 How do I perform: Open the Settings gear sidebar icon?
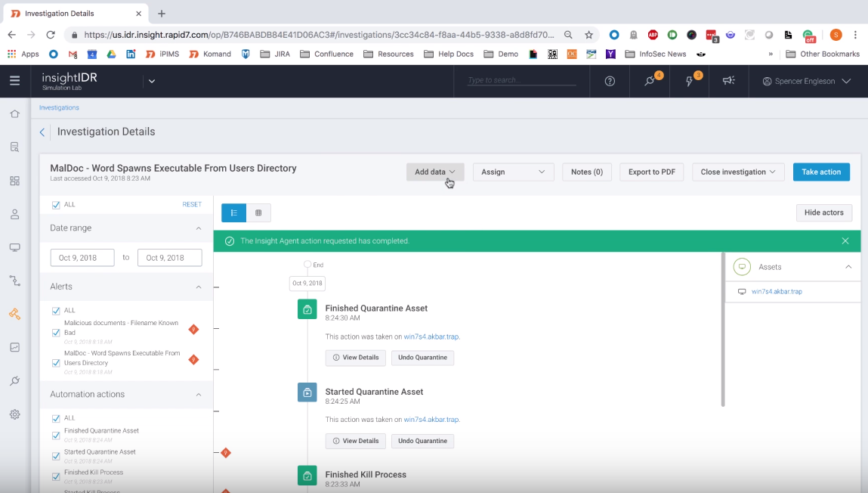coord(15,414)
